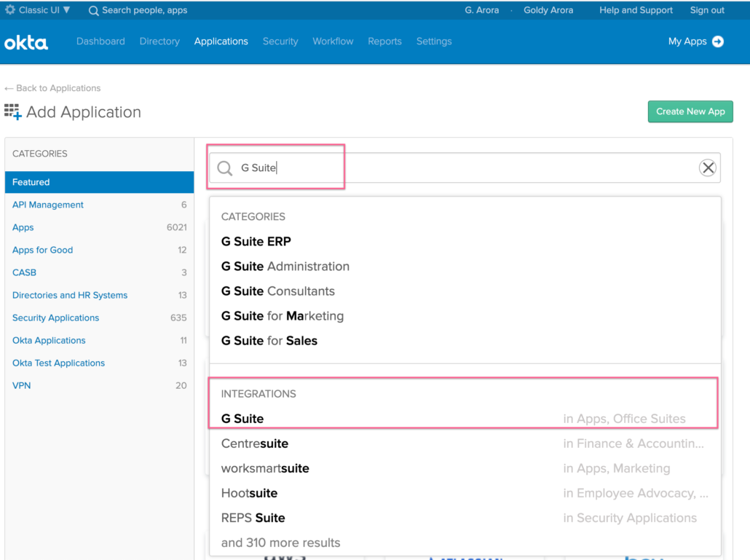Image resolution: width=750 pixels, height=560 pixels.
Task: Select the Featured category
Action: click(100, 182)
